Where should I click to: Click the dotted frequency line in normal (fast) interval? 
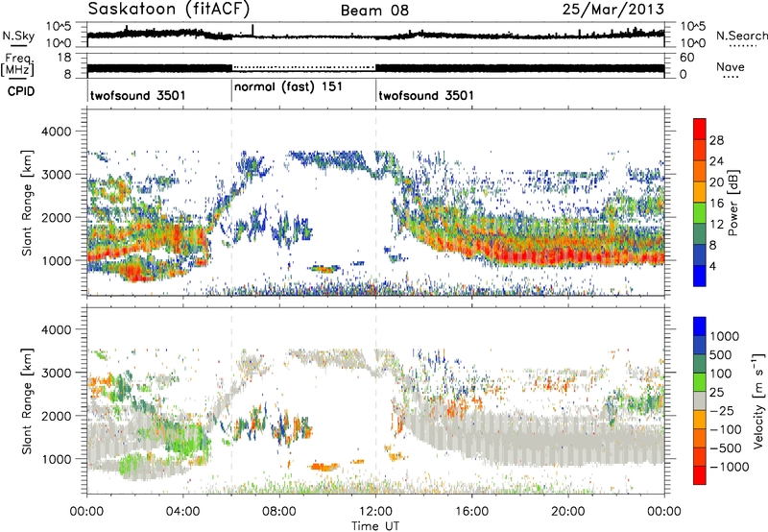click(303, 66)
